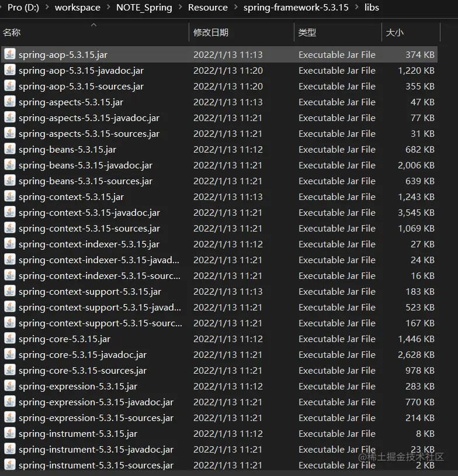This screenshot has height=476, width=458.
Task: Expand chevron after Pro (D:) in address bar
Action: (47, 7)
